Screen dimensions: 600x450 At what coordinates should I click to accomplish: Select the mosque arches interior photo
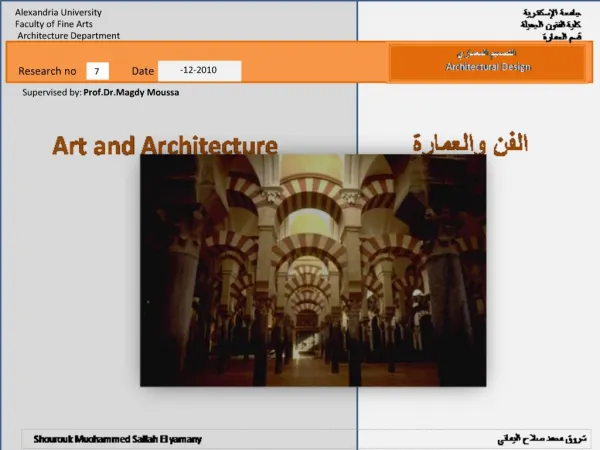(x=313, y=271)
